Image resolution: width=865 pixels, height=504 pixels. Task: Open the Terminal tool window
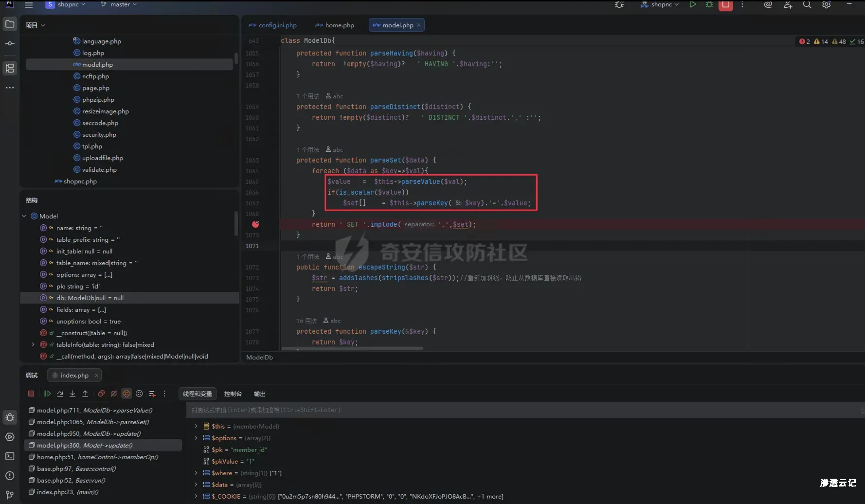tap(10, 456)
